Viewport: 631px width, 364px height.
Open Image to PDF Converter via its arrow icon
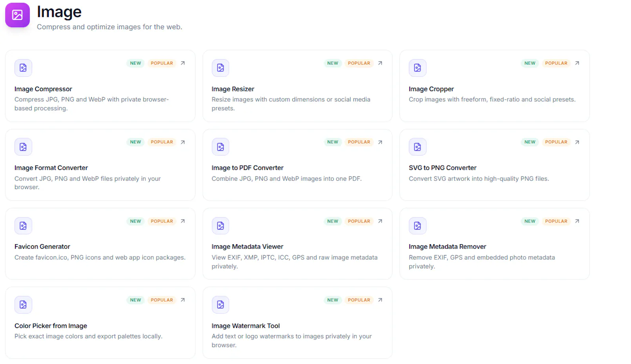click(x=380, y=142)
